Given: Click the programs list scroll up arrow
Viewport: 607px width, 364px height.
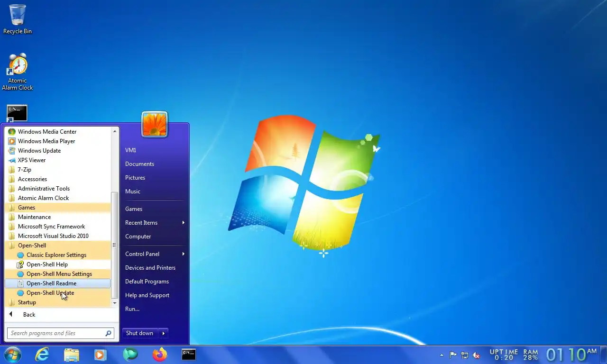Looking at the screenshot, I should pos(114,131).
